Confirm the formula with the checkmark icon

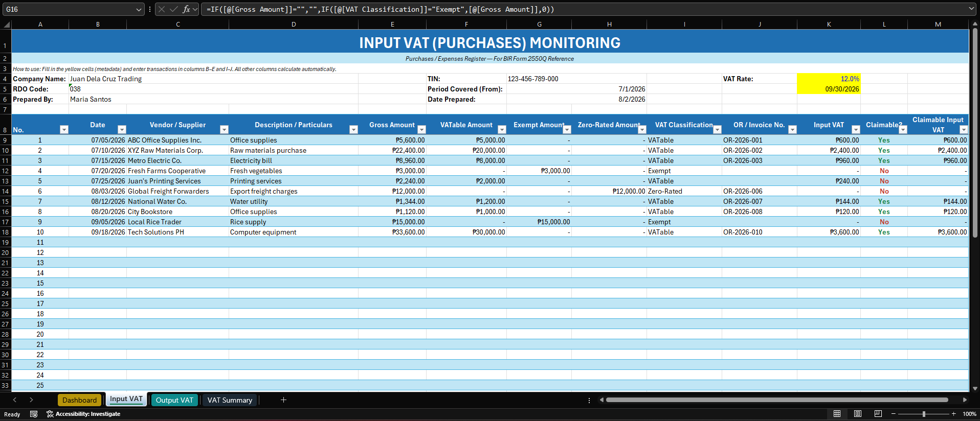(x=174, y=9)
